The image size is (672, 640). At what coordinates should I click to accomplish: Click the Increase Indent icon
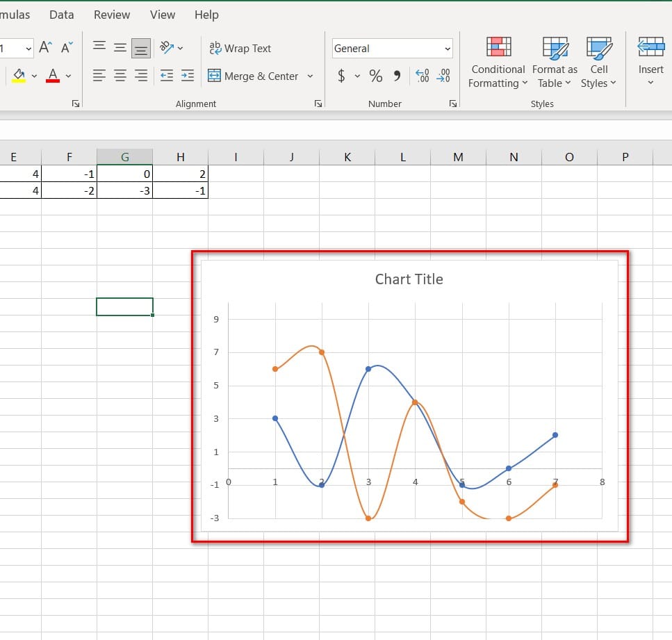pyautogui.click(x=188, y=76)
